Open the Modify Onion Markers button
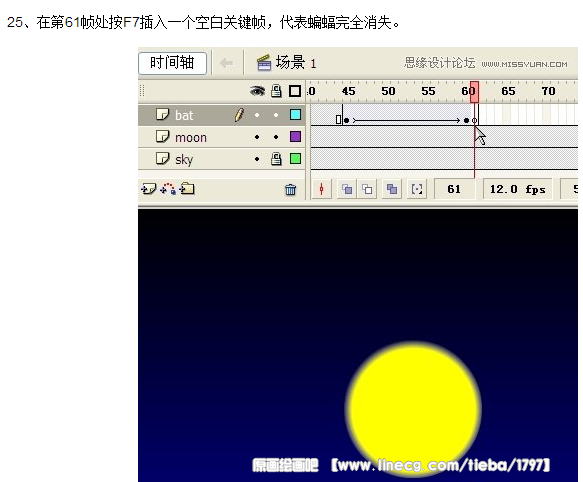The image size is (583, 482). click(417, 189)
